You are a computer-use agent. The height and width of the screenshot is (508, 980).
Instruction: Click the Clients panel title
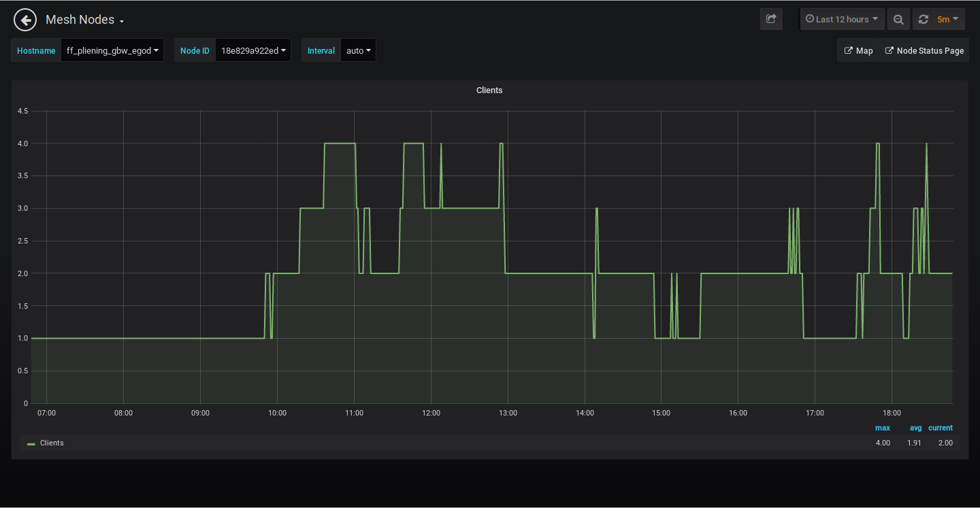(x=489, y=90)
